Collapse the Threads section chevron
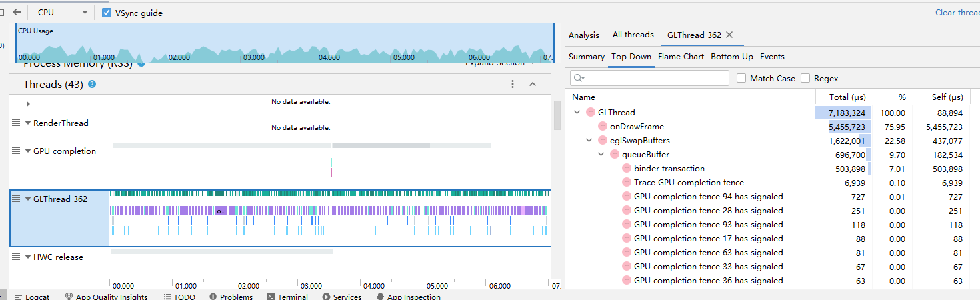This screenshot has height=300, width=980. coord(532,84)
